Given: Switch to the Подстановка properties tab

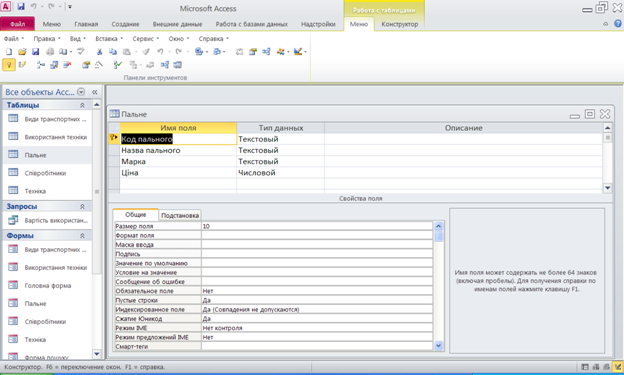Looking at the screenshot, I should tap(180, 215).
